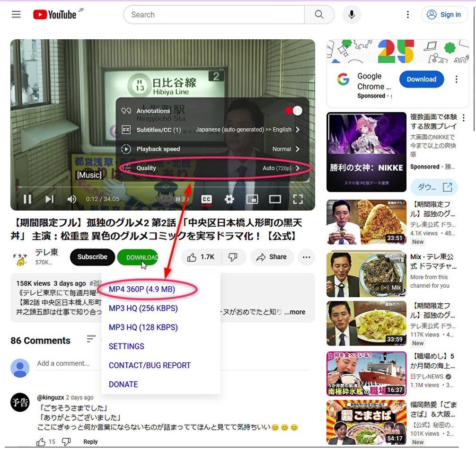
Task: Click the player settings gear icon
Action: (229, 199)
